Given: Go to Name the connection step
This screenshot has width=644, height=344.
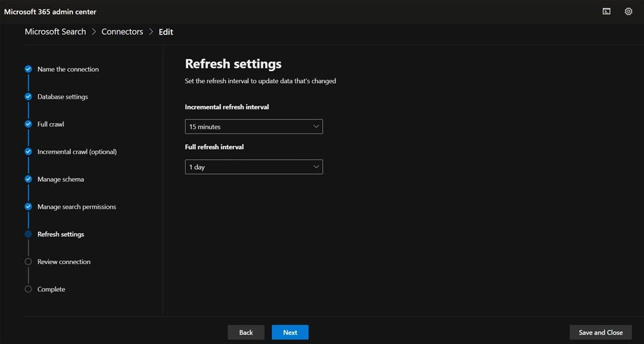Looking at the screenshot, I should click(68, 69).
